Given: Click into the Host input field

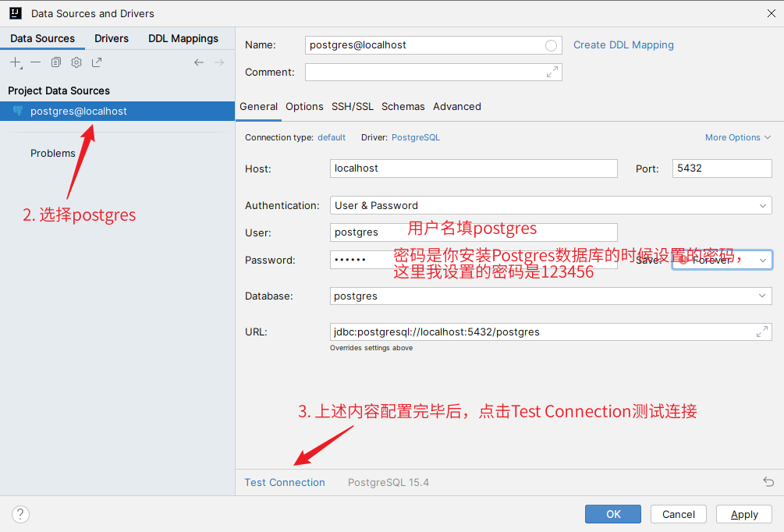Looking at the screenshot, I should point(473,168).
